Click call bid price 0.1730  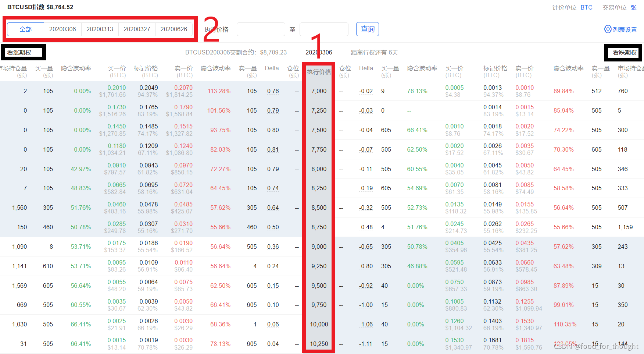pyautogui.click(x=117, y=107)
